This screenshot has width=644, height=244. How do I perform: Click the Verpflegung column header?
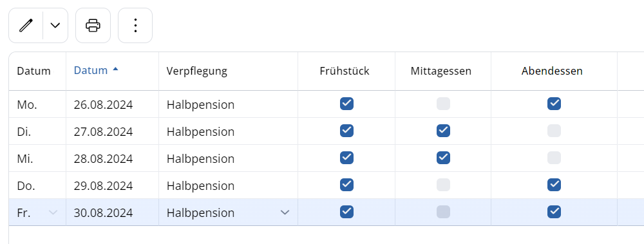(x=196, y=71)
